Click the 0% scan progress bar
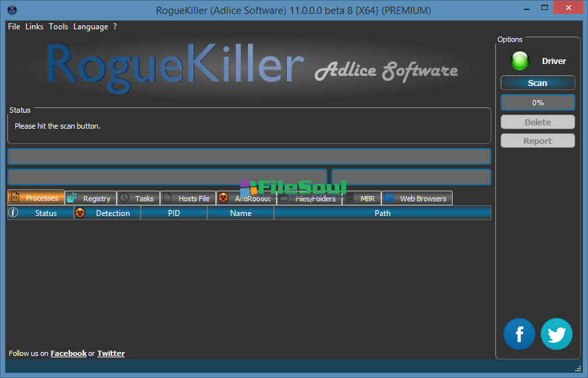Image resolution: width=588 pixels, height=378 pixels. click(x=538, y=103)
